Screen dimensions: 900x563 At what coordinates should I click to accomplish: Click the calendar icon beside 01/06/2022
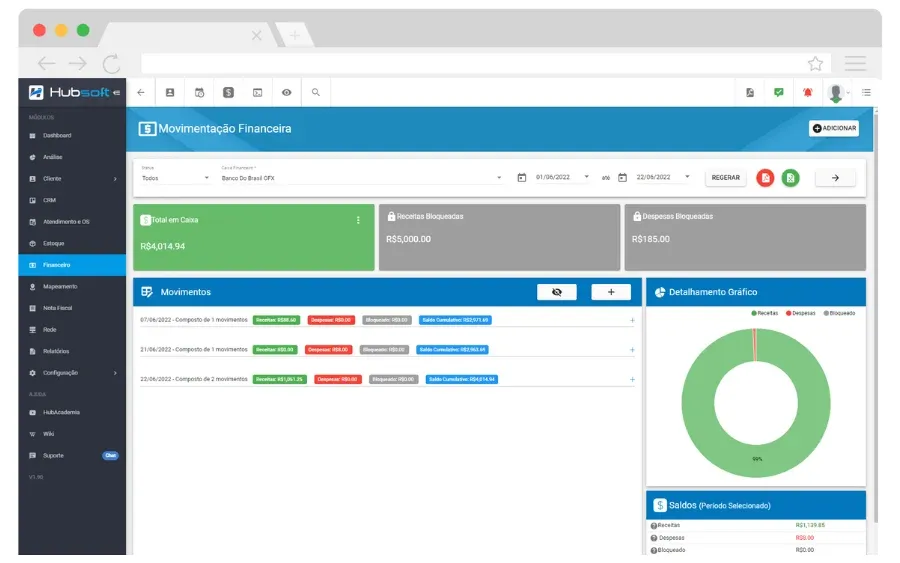522,178
